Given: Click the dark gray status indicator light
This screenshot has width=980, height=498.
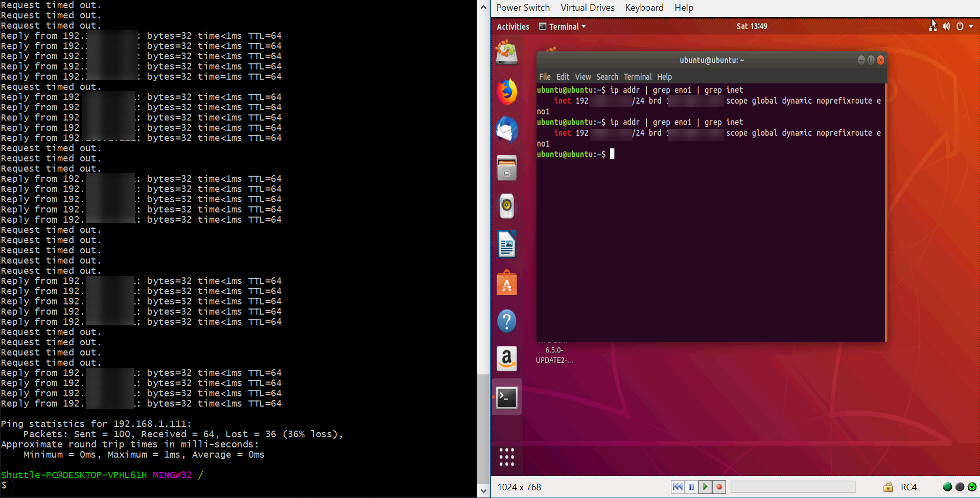Looking at the screenshot, I should click(960, 487).
